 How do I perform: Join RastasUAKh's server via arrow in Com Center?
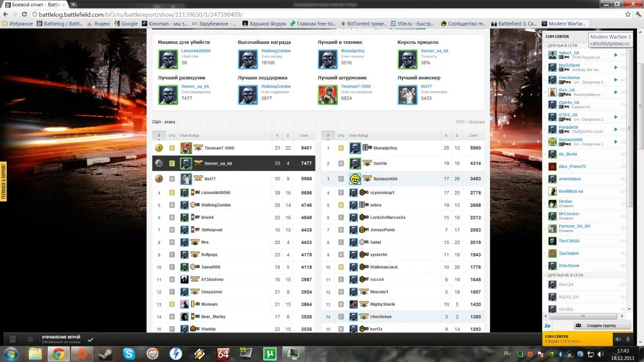(x=616, y=142)
